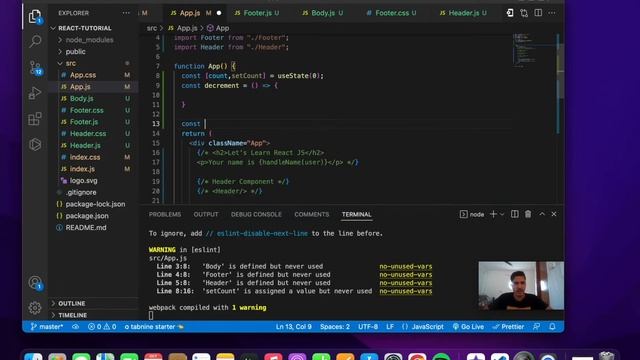Kill terminal with trash icon

pyautogui.click(x=528, y=214)
